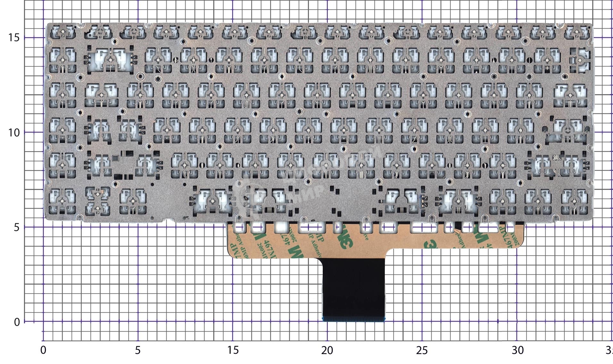
Task: Click the "0" label on the horizontal axis
Action: coord(43,350)
